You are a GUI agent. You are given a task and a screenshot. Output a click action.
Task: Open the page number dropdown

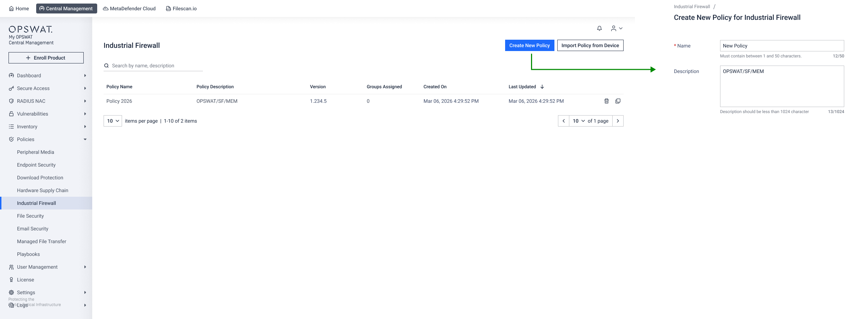click(579, 121)
